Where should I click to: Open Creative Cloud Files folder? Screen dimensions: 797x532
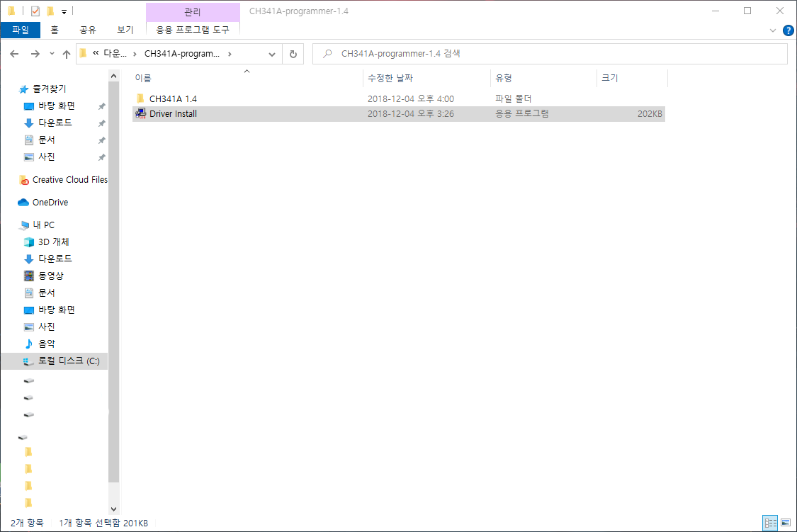click(69, 180)
